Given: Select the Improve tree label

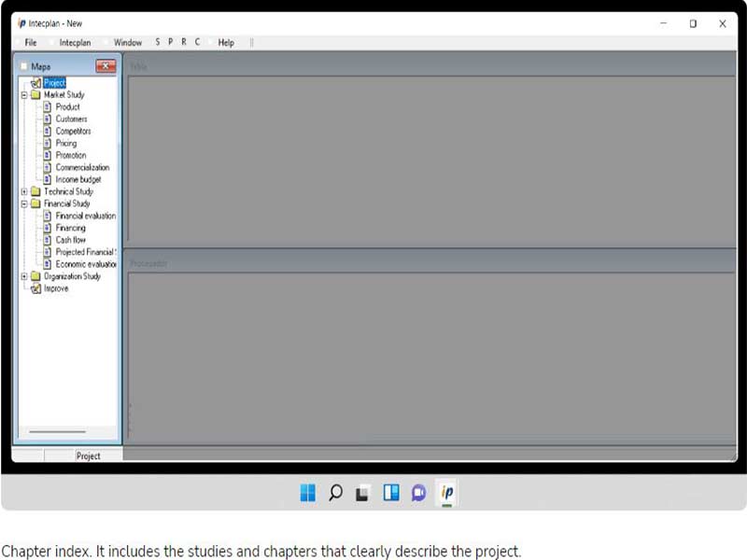Looking at the screenshot, I should coord(56,288).
